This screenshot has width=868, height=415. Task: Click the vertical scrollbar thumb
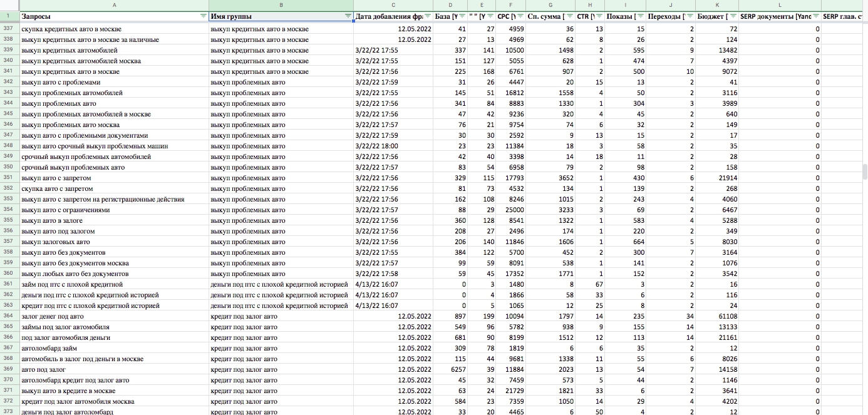pos(864,172)
